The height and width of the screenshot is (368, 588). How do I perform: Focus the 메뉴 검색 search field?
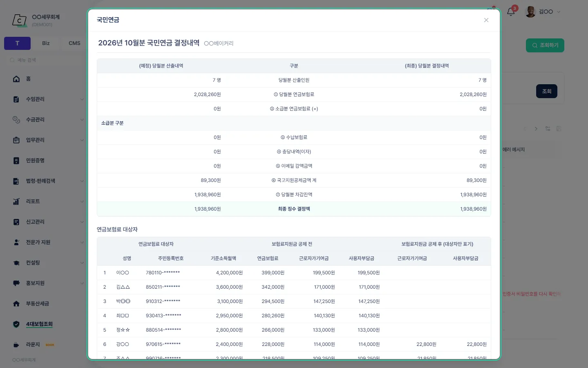(x=45, y=60)
